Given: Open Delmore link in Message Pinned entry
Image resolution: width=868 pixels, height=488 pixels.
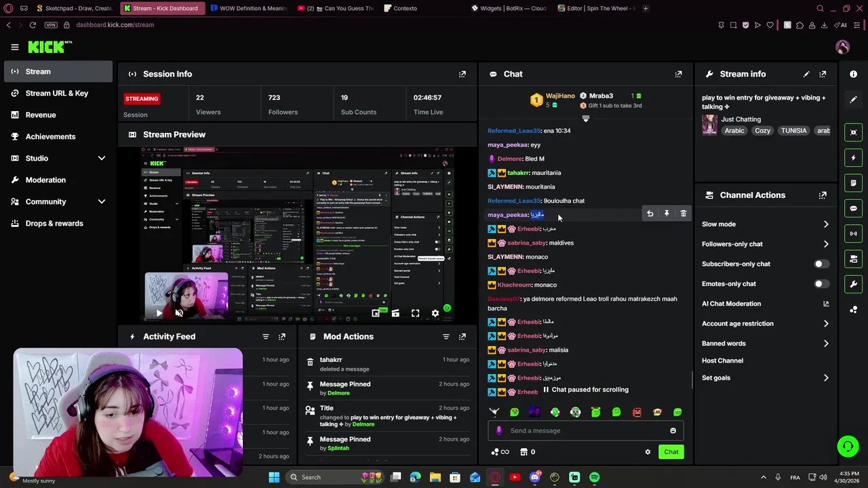Looking at the screenshot, I should [x=338, y=393].
